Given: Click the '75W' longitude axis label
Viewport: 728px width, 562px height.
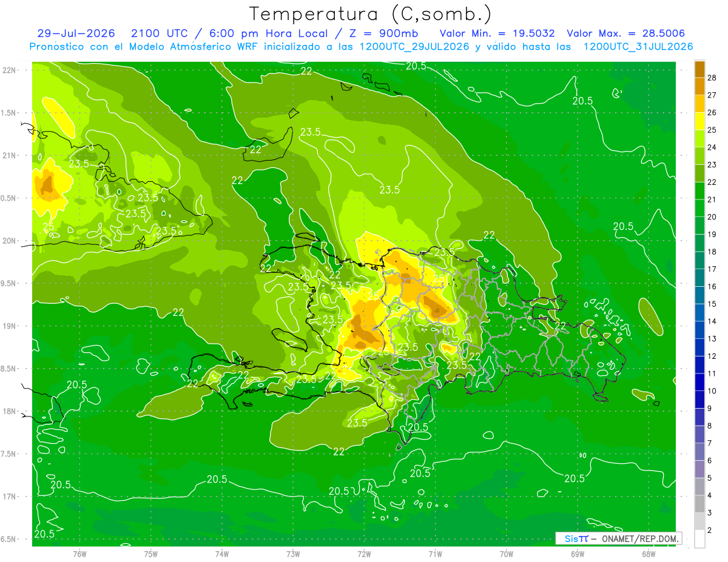Looking at the screenshot, I should (151, 554).
